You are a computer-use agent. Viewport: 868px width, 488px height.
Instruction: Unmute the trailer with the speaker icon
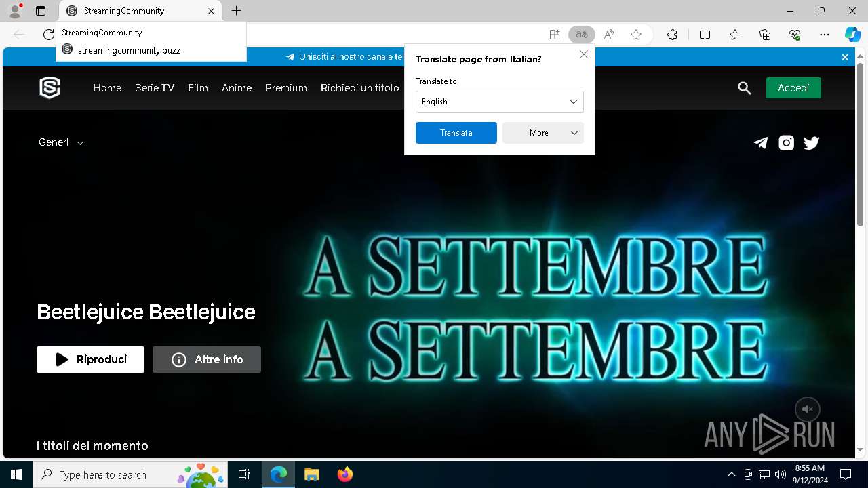(808, 409)
